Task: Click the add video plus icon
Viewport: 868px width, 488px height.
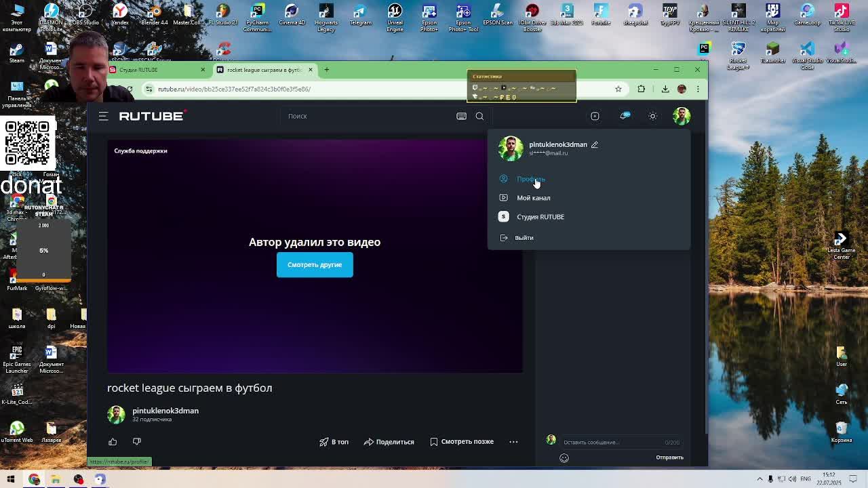Action: (x=595, y=116)
